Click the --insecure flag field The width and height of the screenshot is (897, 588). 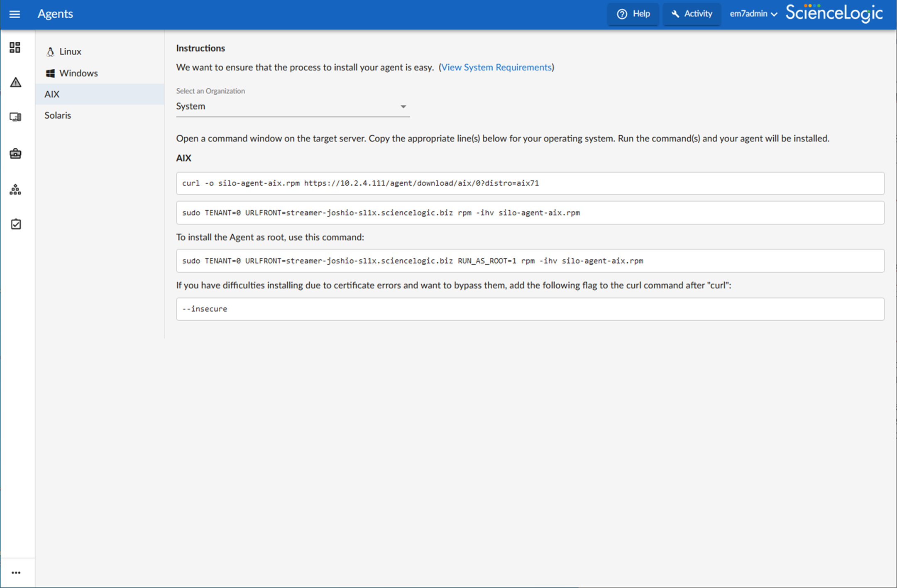(x=530, y=309)
